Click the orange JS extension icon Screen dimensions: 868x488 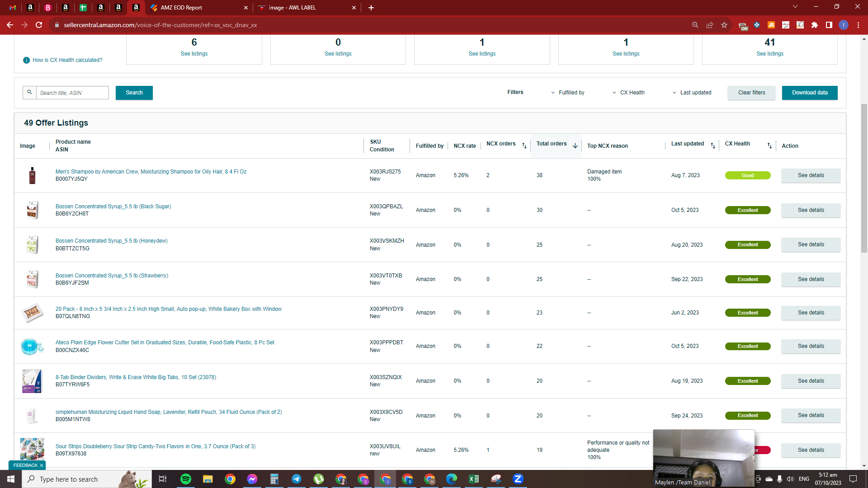[x=771, y=25]
